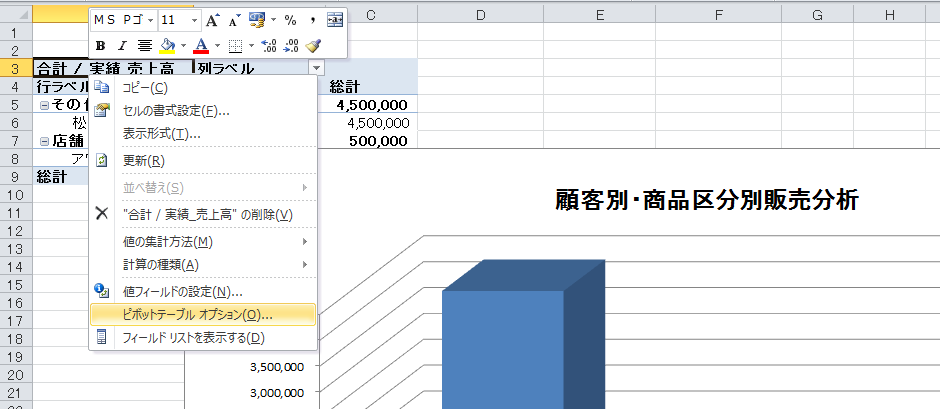Click the copy icon in context menu
940x409 pixels.
click(102, 88)
